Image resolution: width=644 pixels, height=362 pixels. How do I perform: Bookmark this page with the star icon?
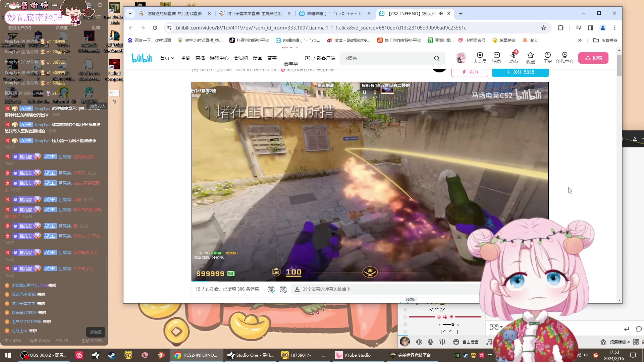click(x=544, y=28)
